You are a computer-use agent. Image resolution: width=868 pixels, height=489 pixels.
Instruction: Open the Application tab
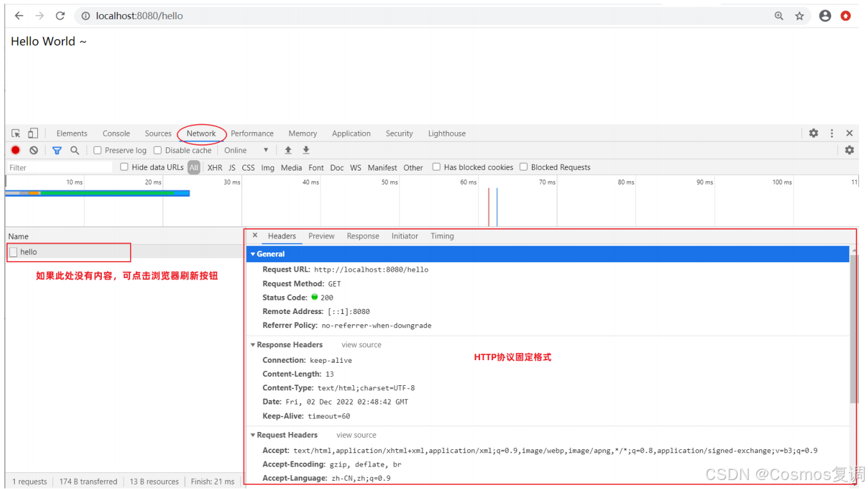pyautogui.click(x=351, y=133)
